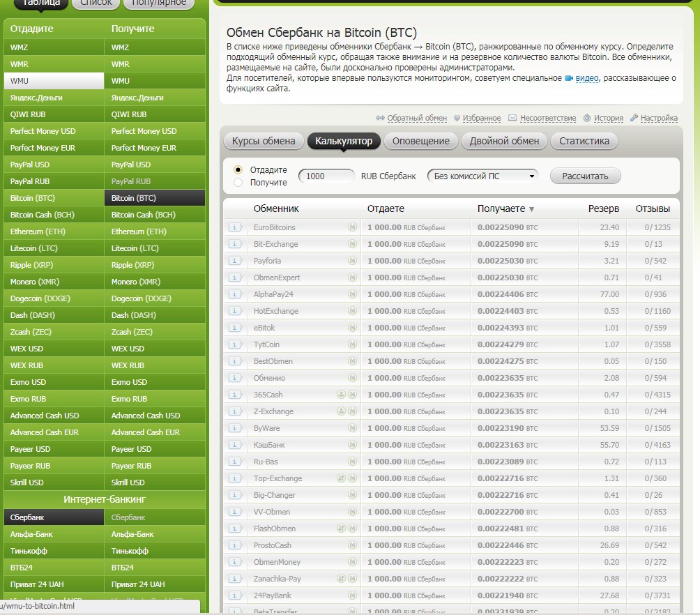Click the arrows icon beside Обратный обмен
Screen dimensions: 700x615
(380, 118)
